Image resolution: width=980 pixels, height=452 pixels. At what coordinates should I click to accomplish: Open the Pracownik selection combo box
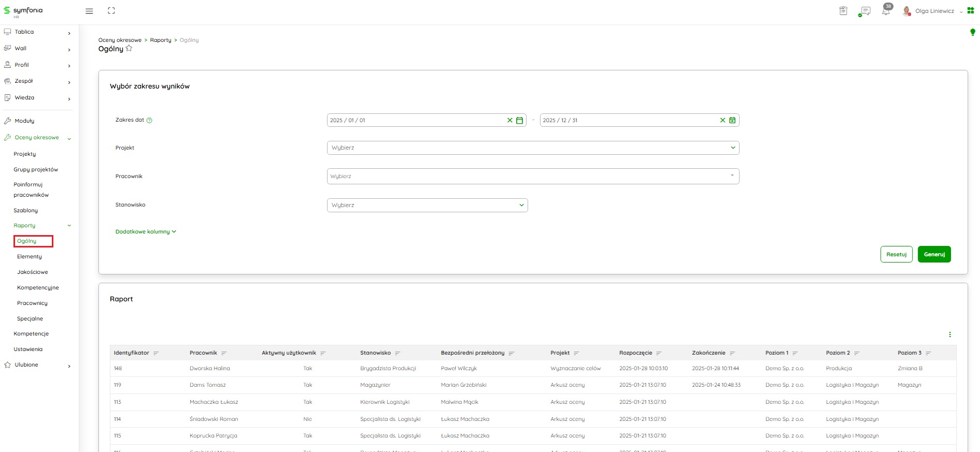click(533, 177)
